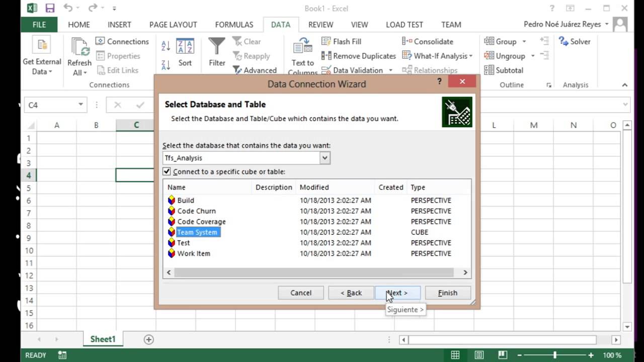644x362 pixels.
Task: Expand the Group dropdown arrow
Action: (524, 42)
